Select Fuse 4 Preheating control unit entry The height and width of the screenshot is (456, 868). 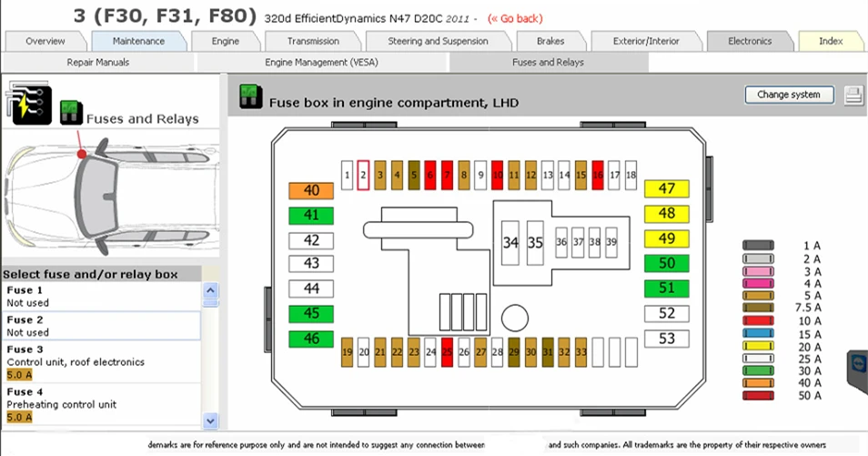click(x=101, y=404)
